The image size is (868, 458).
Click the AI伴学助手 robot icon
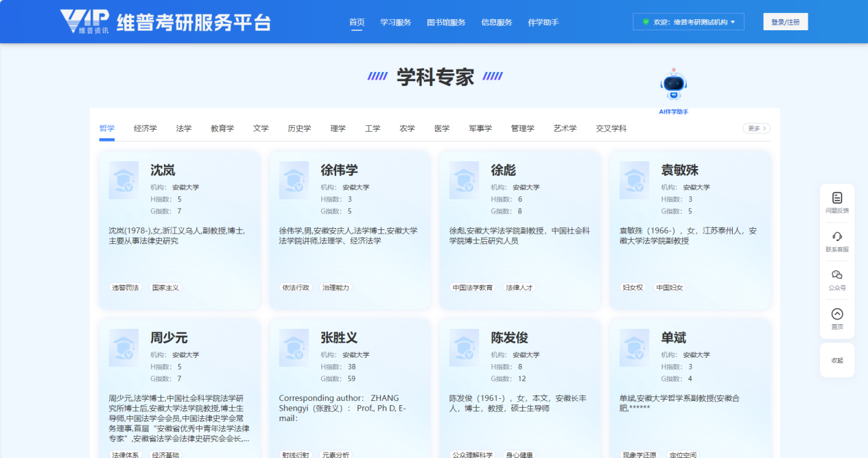tap(673, 86)
